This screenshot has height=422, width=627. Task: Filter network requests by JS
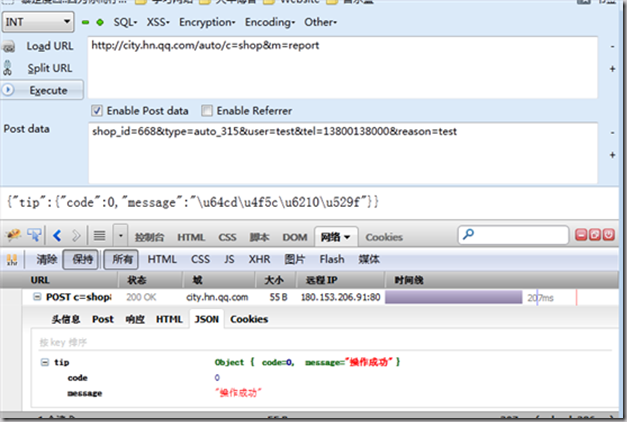pos(229,259)
